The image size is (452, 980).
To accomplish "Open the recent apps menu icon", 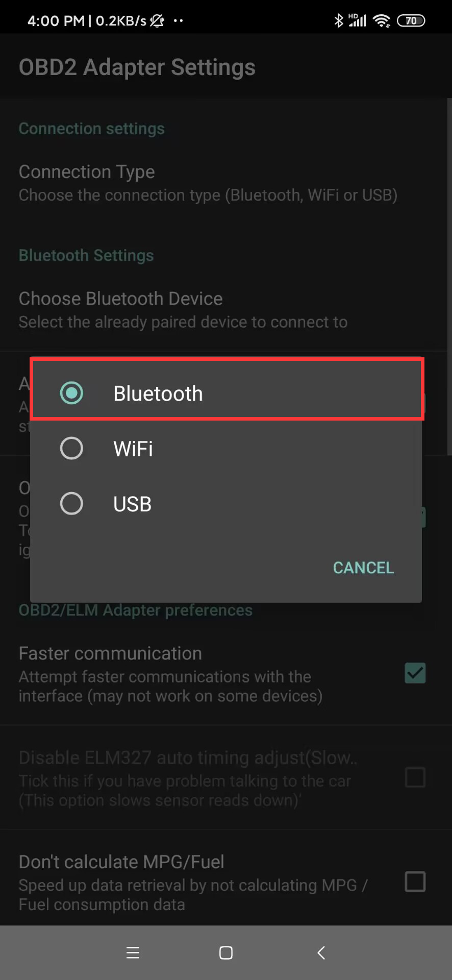I will point(133,952).
